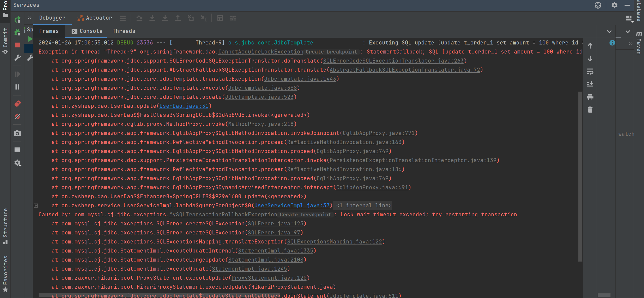Open the UserServiceImpl.java:37 link
Screen dimensions: 644x298
292,206
